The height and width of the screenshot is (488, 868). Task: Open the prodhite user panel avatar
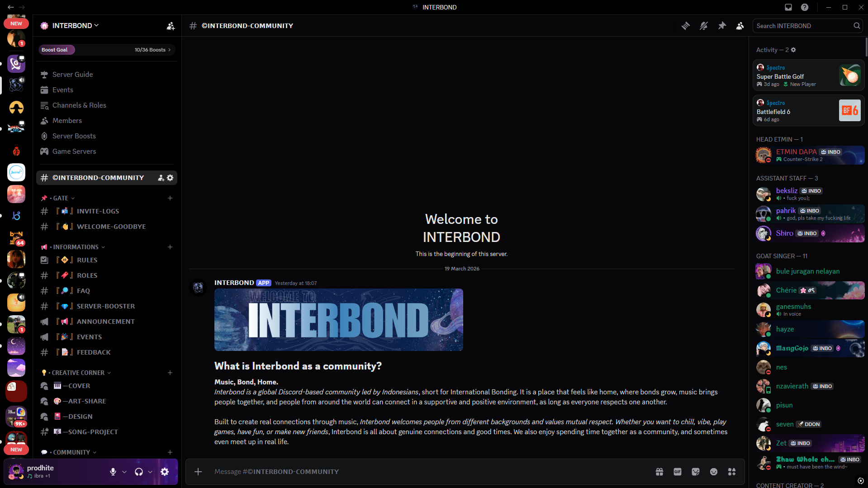[x=16, y=472]
